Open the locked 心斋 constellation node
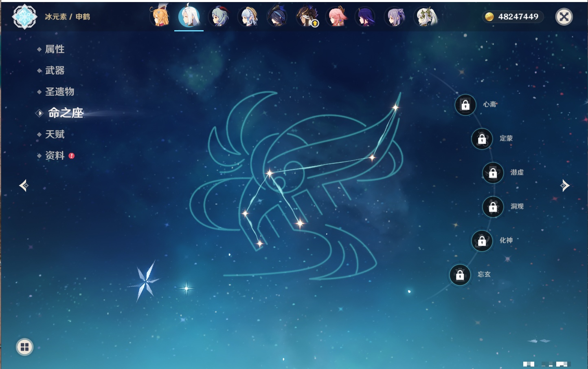 (x=465, y=105)
